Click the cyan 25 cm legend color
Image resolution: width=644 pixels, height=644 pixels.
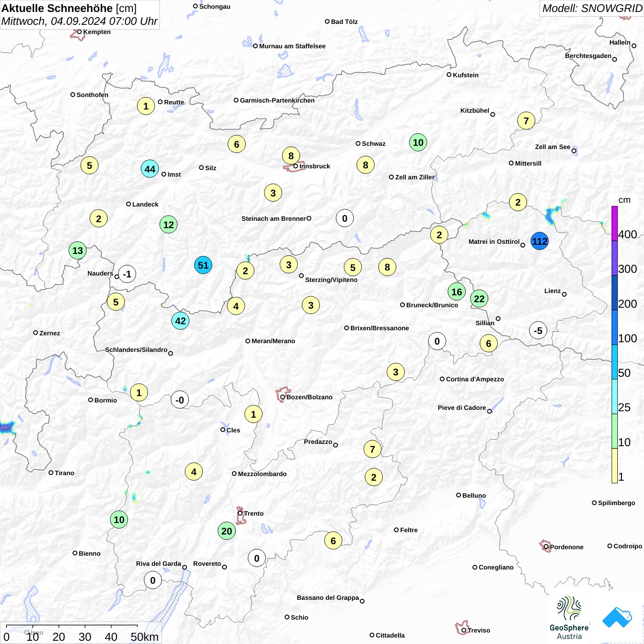click(615, 397)
